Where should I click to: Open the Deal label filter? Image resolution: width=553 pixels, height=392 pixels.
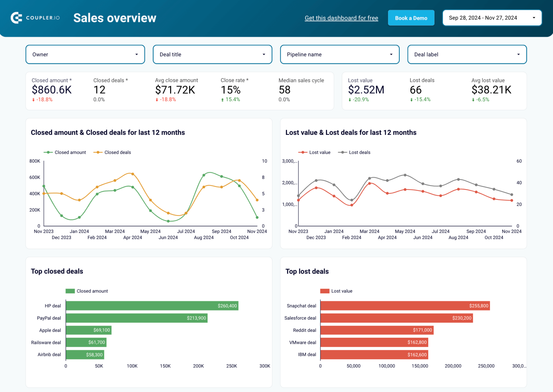pos(467,54)
